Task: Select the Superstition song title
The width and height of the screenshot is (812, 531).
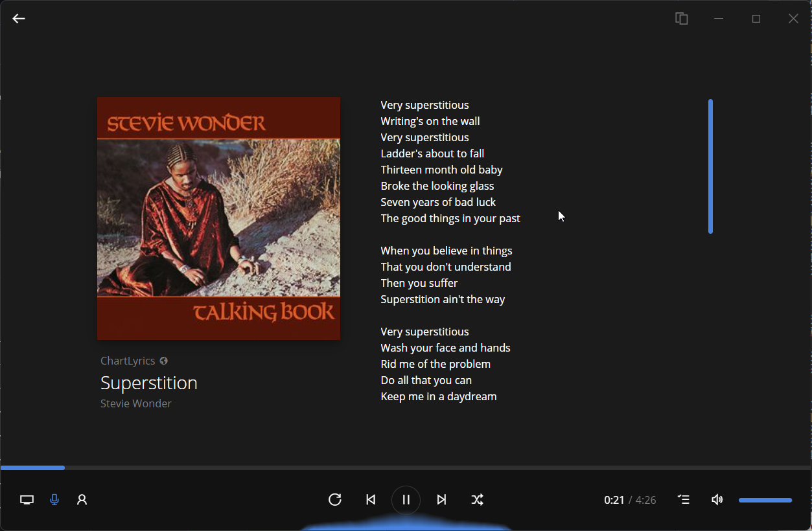Action: click(149, 383)
